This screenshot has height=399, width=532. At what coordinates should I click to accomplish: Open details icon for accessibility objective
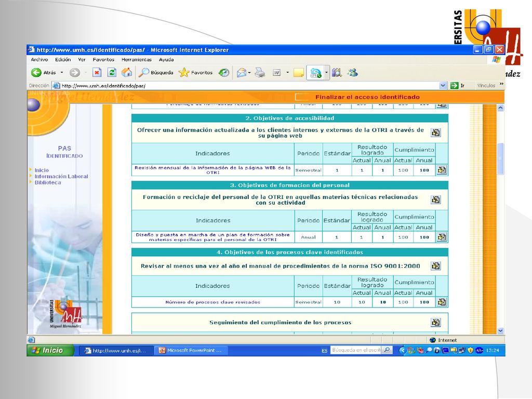click(x=436, y=132)
